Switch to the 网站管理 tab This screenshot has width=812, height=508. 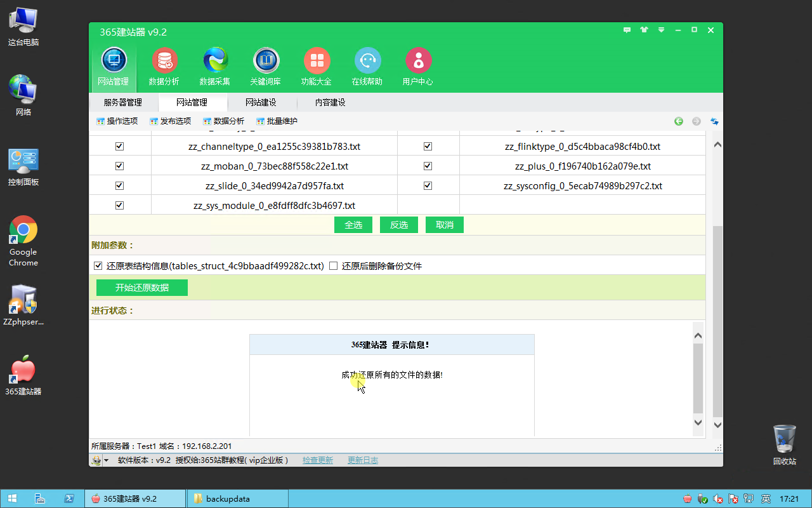[192, 102]
